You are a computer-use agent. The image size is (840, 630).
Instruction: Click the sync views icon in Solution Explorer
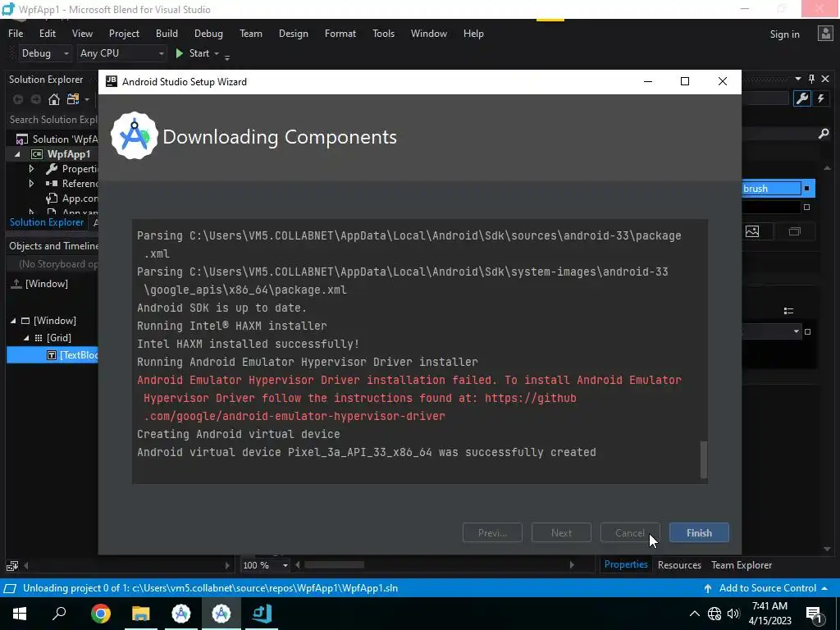[73, 99]
